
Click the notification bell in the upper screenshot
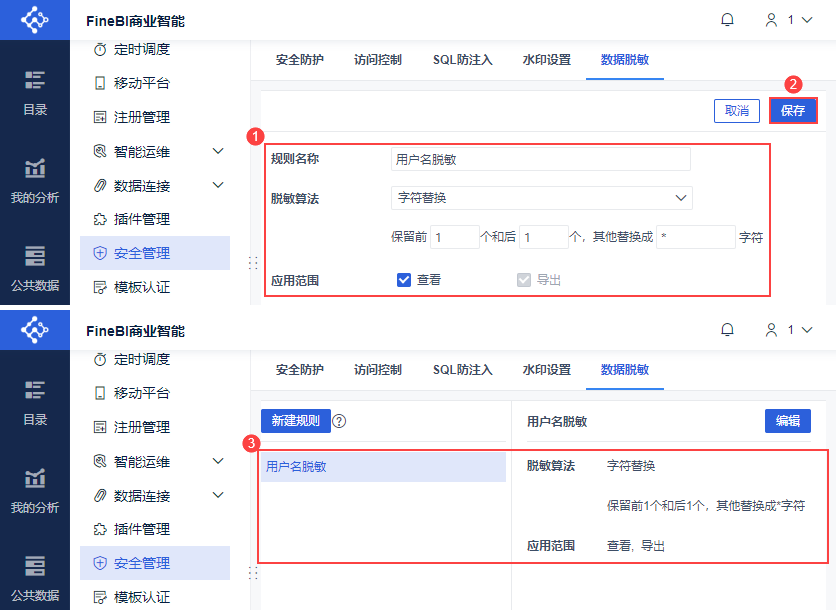point(727,20)
